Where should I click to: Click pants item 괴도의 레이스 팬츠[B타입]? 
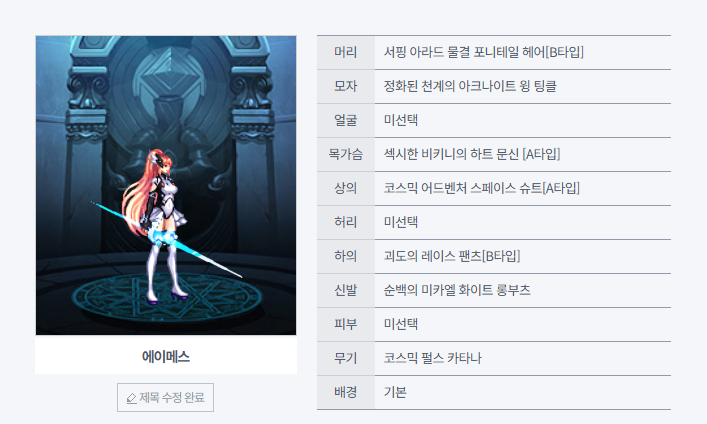pos(452,256)
